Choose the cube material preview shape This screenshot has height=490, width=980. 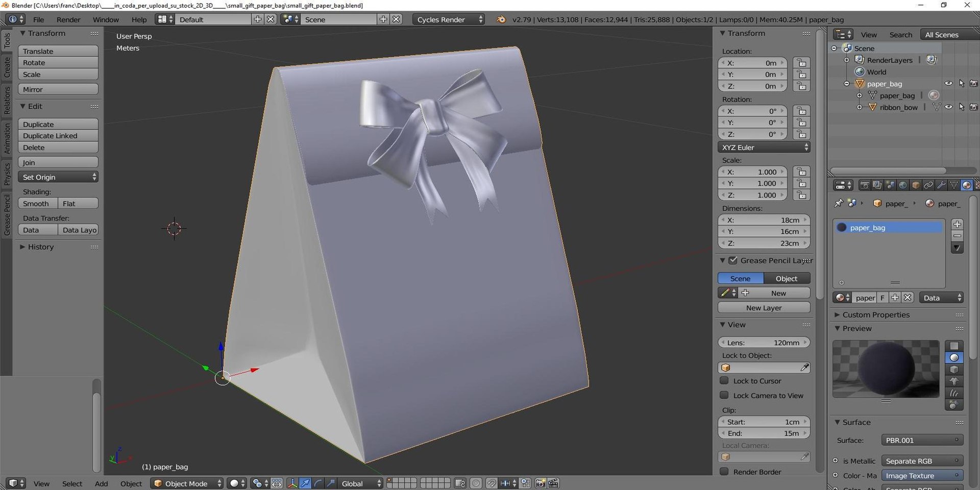tap(954, 370)
